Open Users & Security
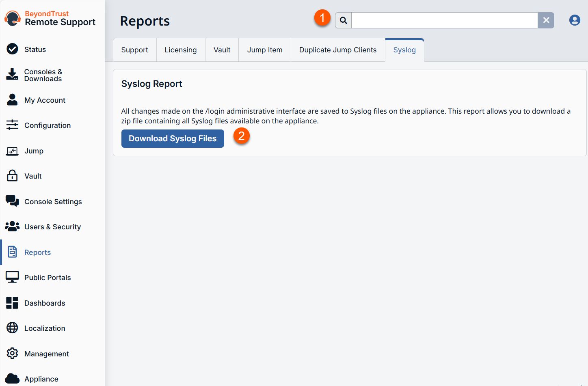 coord(52,227)
